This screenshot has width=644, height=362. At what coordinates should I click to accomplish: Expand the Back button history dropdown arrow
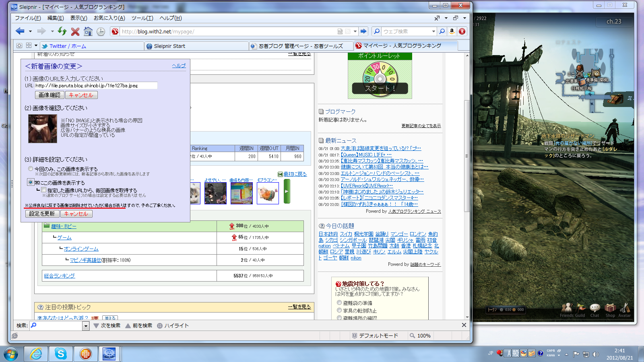click(x=30, y=31)
